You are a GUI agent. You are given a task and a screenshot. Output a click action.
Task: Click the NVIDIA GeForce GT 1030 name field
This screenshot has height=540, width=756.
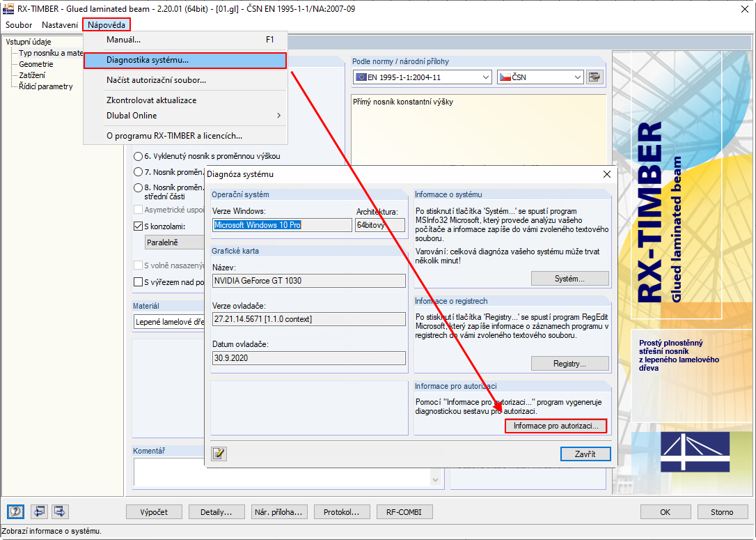tap(308, 280)
